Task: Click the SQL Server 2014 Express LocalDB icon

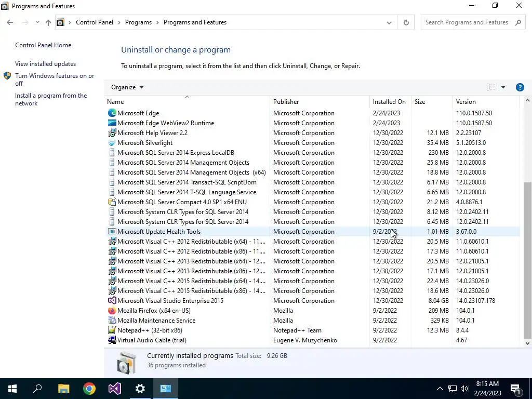Action: (112, 152)
